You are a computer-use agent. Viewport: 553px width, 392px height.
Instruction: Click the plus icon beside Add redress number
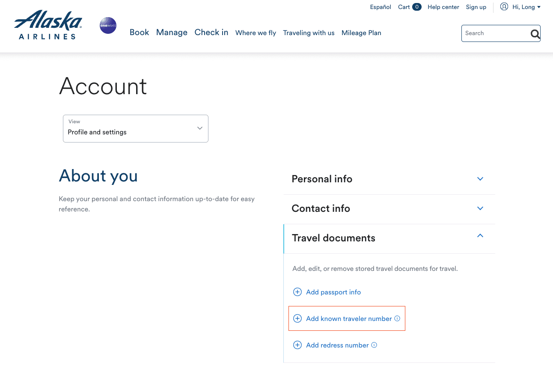(297, 345)
